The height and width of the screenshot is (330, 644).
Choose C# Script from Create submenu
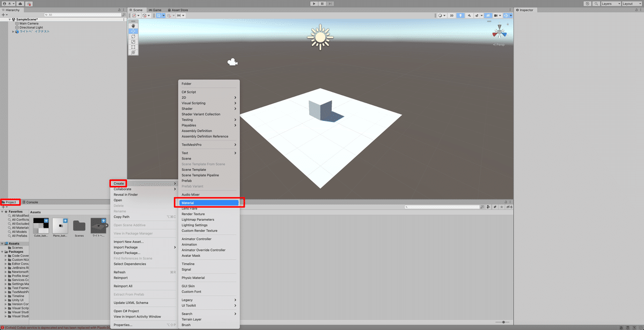pyautogui.click(x=209, y=92)
